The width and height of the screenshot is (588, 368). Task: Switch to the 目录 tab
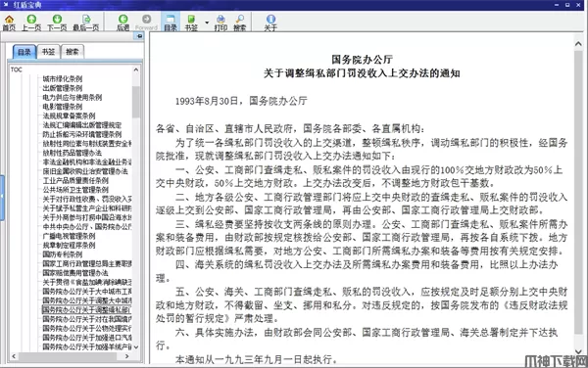pos(24,52)
